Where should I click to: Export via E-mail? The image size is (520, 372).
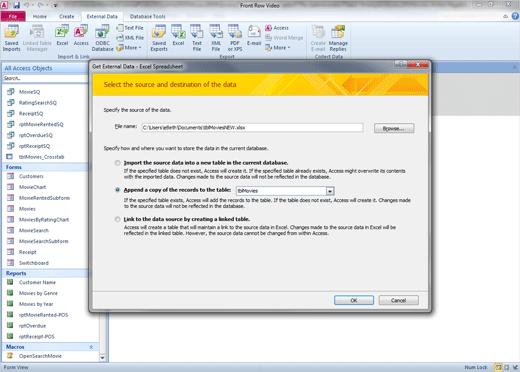tap(254, 36)
